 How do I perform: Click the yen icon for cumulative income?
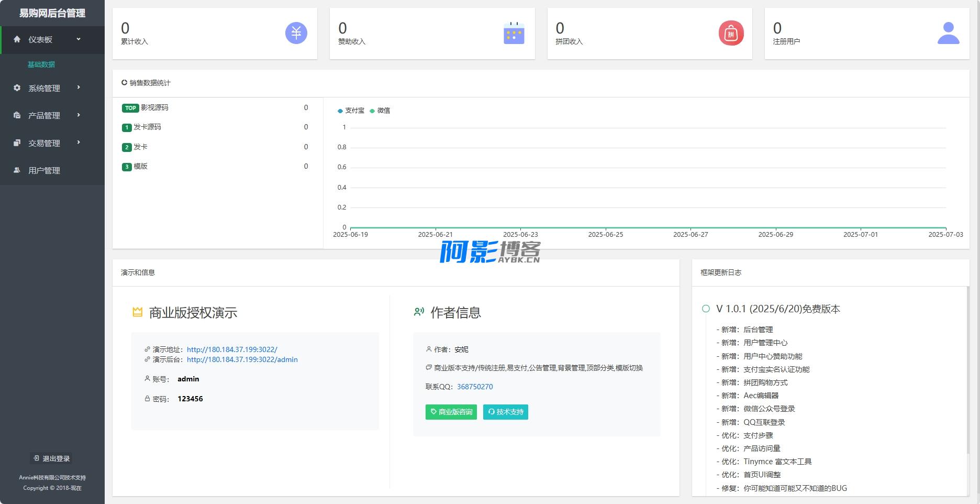click(296, 33)
